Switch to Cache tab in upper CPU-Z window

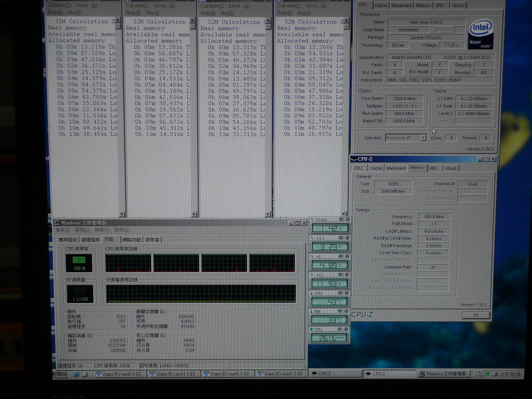tap(380, 5)
